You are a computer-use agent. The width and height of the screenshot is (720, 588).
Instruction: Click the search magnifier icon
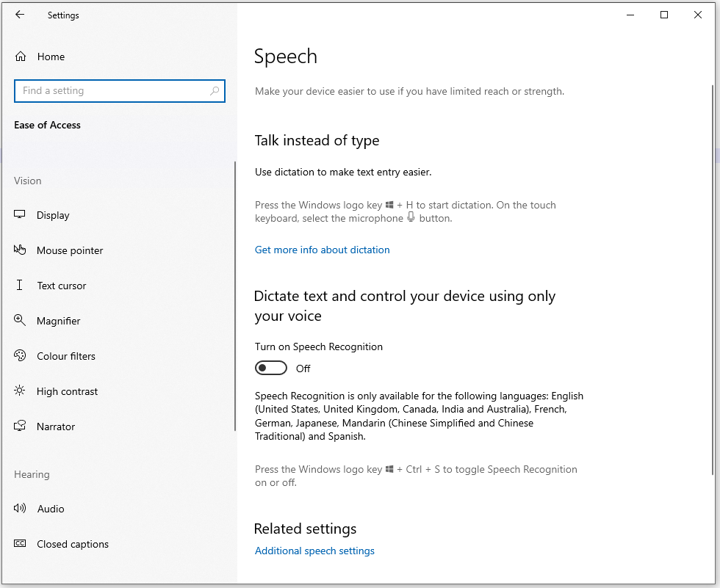pos(215,91)
